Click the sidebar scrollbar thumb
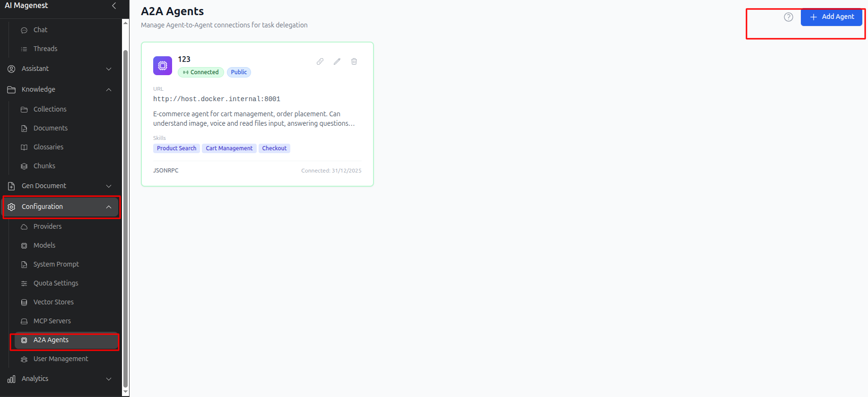This screenshot has width=868, height=397. 126,218
